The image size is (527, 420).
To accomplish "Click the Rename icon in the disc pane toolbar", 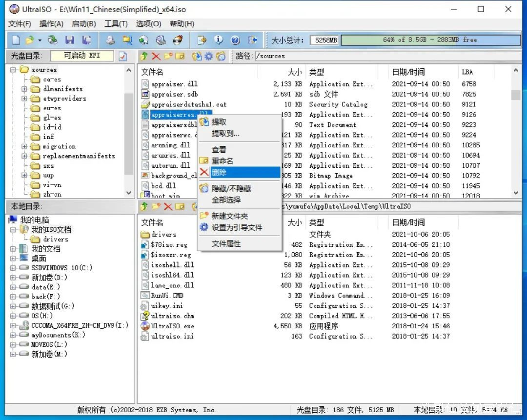I will [180, 56].
